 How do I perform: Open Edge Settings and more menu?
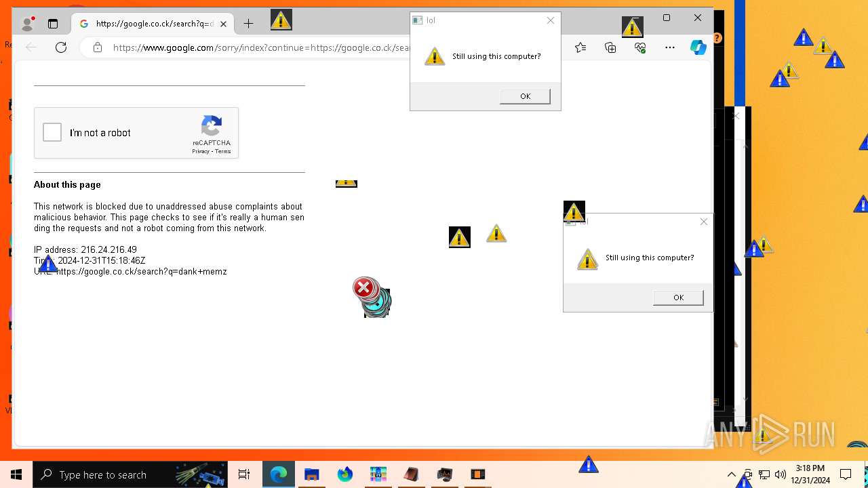(x=670, y=47)
